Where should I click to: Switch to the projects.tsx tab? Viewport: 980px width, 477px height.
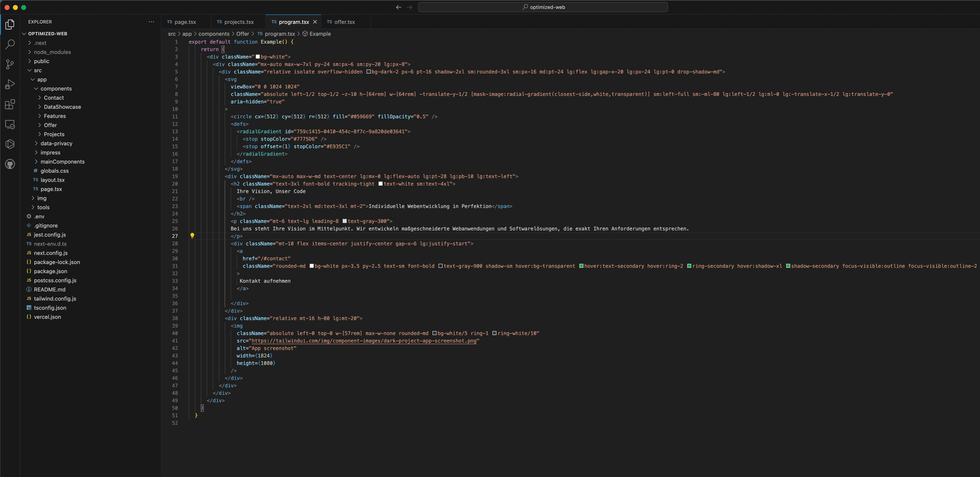[239, 22]
